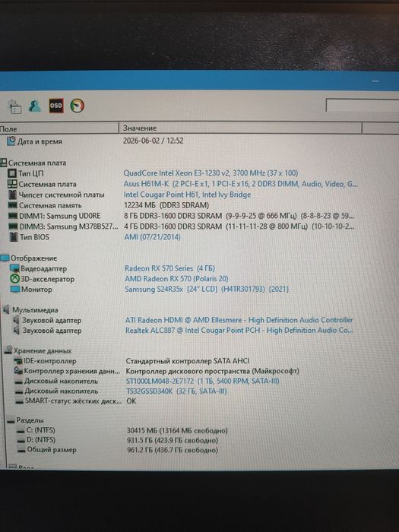
Task: Launch the benchmark gauge toolbar icon
Action: click(x=78, y=106)
